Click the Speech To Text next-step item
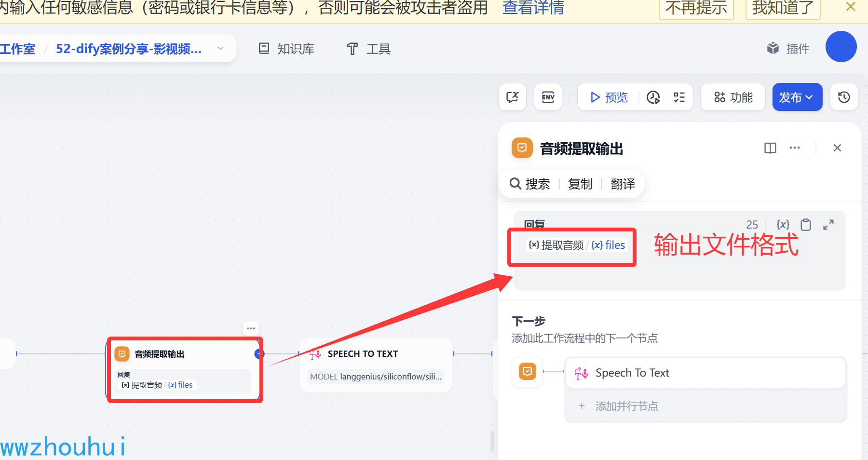This screenshot has height=460, width=868. click(705, 373)
